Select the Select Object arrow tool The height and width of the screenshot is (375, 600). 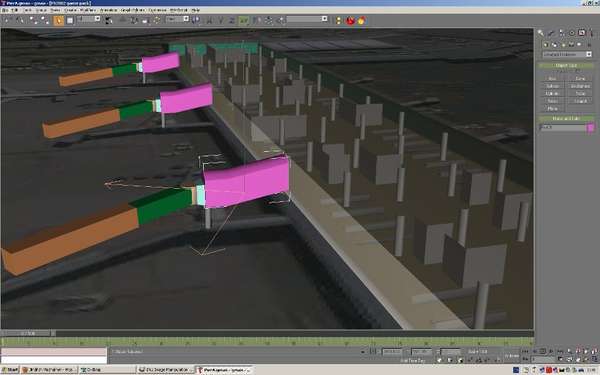pos(58,20)
